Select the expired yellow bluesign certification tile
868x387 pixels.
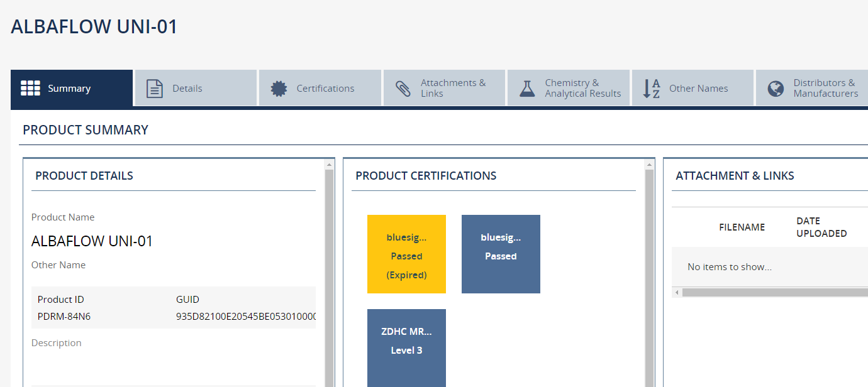pyautogui.click(x=406, y=254)
